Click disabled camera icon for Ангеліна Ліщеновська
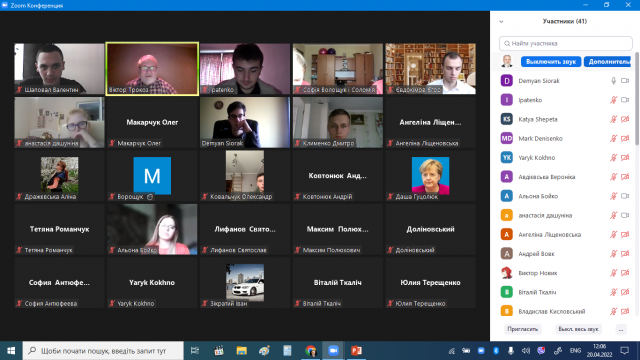 625,234
